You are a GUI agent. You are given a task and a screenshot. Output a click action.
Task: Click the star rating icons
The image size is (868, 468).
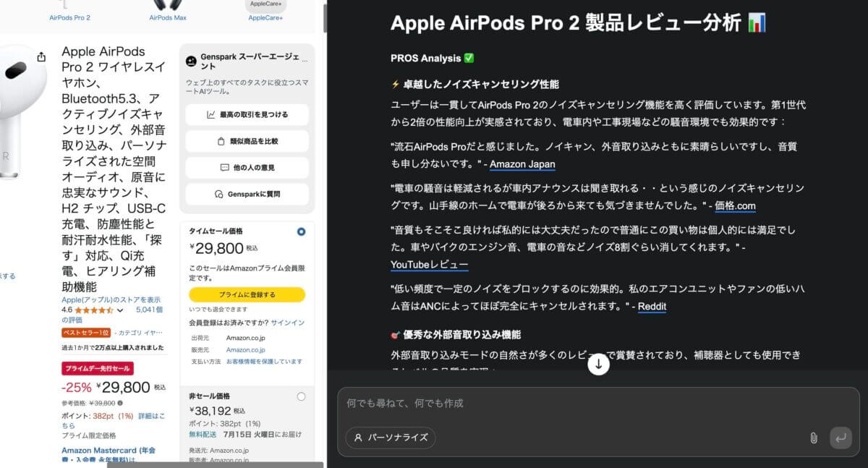click(93, 310)
